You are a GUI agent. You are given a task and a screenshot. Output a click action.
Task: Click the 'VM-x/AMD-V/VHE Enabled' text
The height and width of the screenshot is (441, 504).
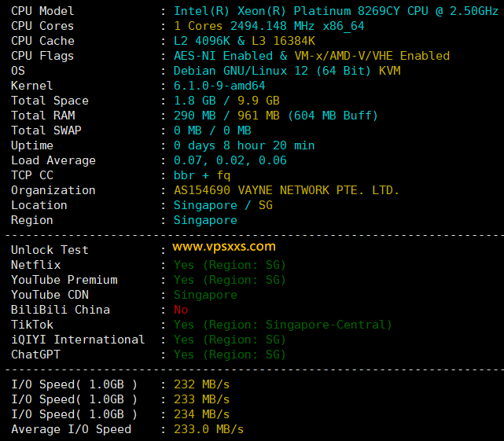tap(372, 56)
